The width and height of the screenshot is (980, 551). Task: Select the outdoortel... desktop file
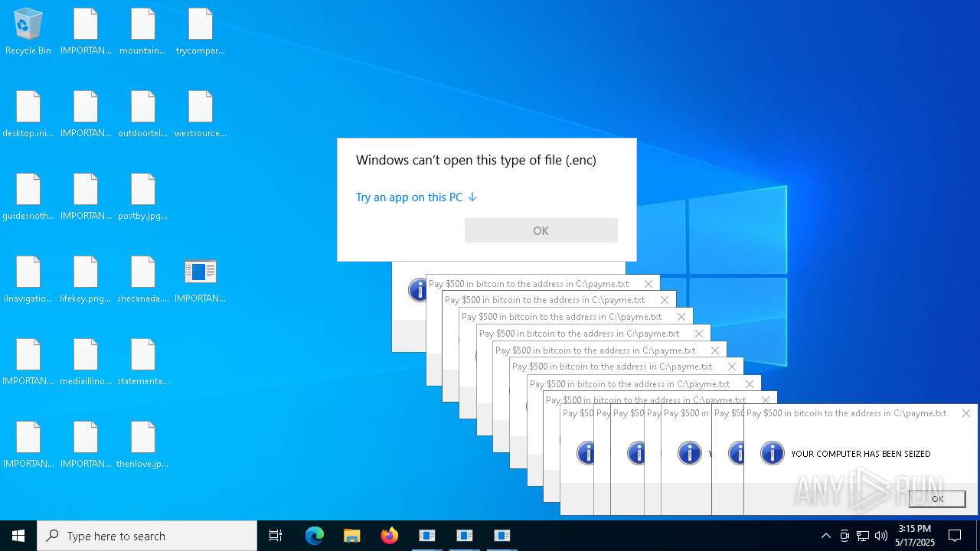143,115
